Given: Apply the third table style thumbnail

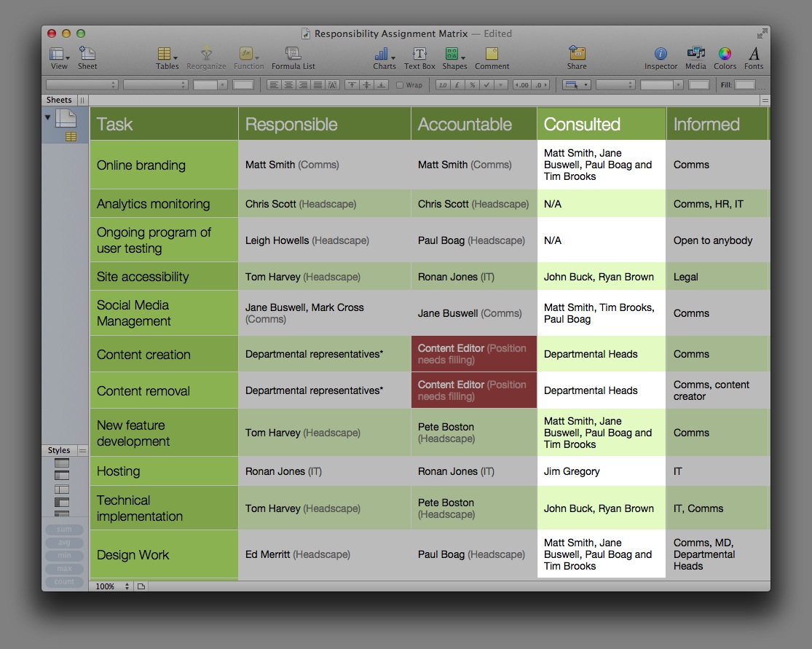Looking at the screenshot, I should [62, 489].
